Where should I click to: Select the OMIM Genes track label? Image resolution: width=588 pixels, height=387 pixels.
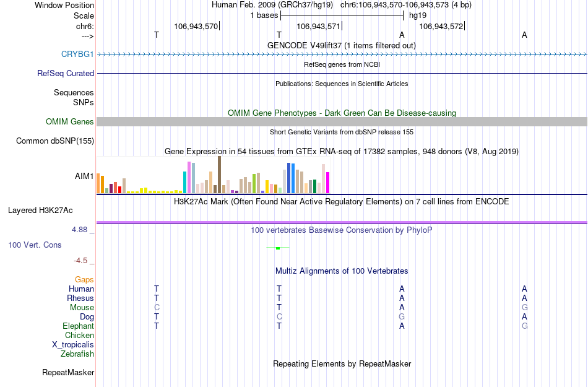coord(69,121)
